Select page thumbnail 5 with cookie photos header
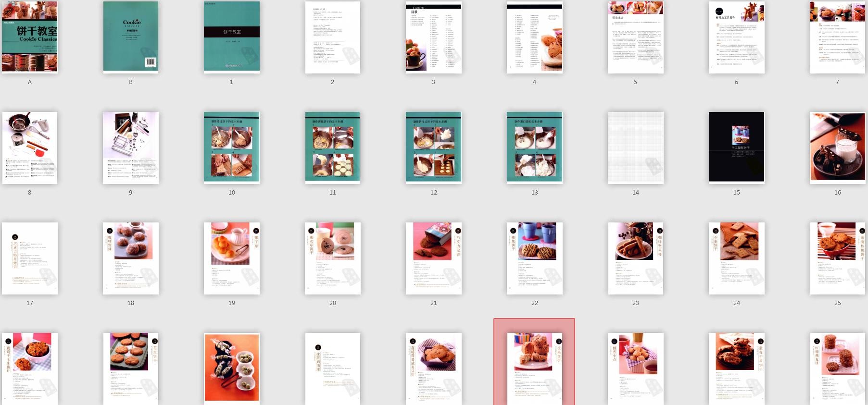868x405 pixels. 635,37
